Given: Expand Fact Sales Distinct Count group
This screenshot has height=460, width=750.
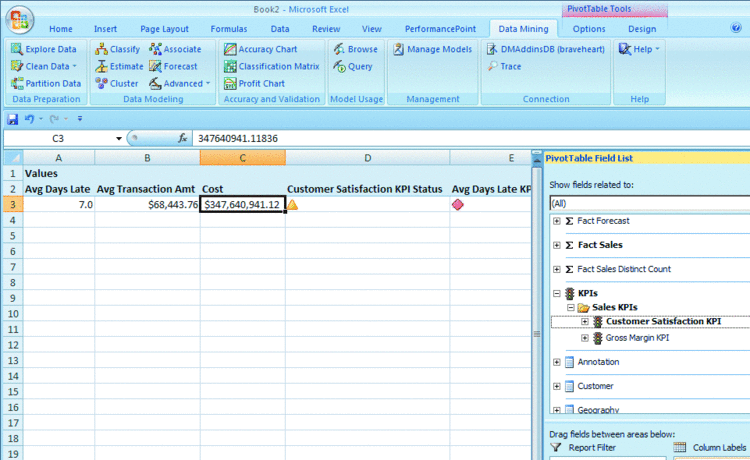Looking at the screenshot, I should 557,269.
